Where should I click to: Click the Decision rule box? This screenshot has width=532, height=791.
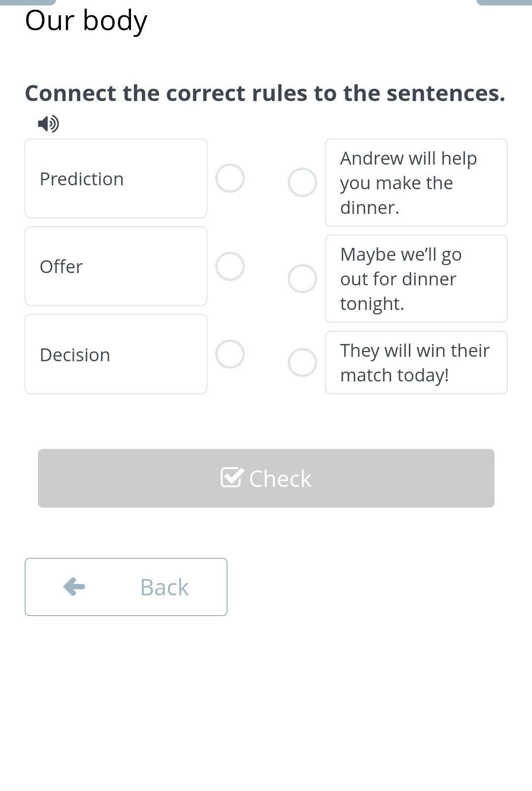point(116,354)
